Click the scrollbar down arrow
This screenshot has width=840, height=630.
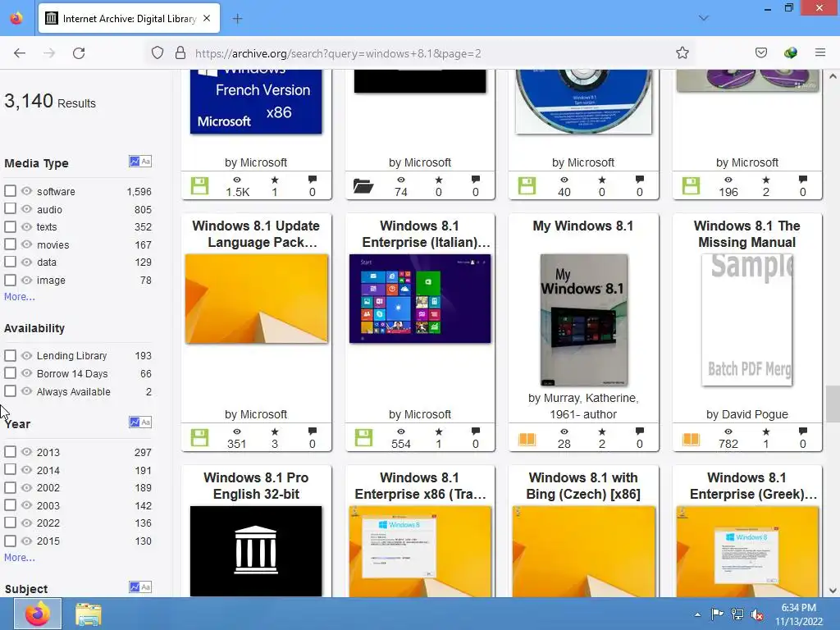tap(833, 591)
